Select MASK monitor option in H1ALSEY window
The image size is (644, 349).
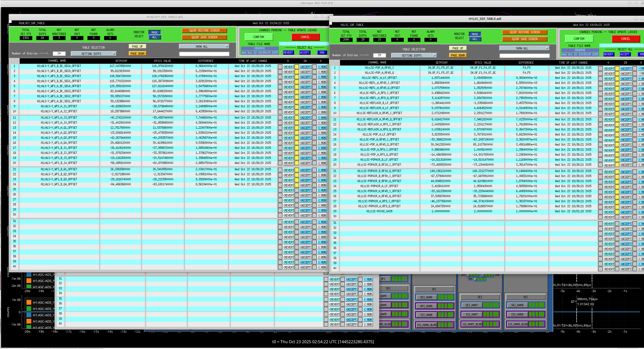(155, 32)
